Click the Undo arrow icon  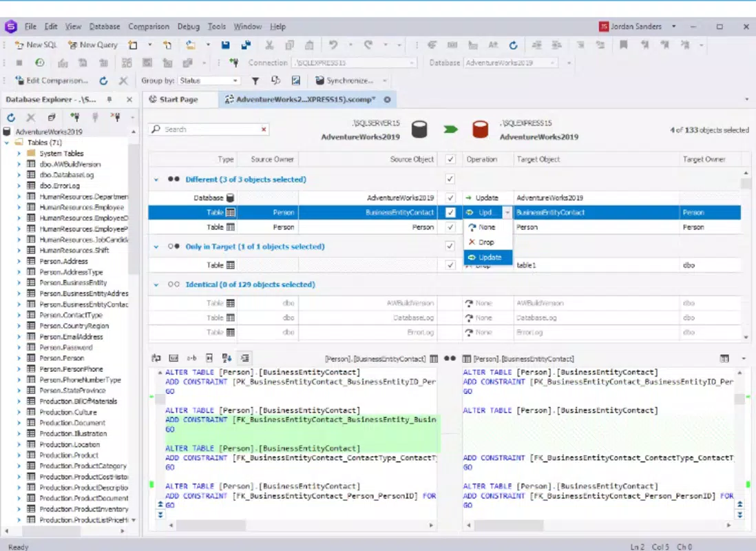[333, 45]
